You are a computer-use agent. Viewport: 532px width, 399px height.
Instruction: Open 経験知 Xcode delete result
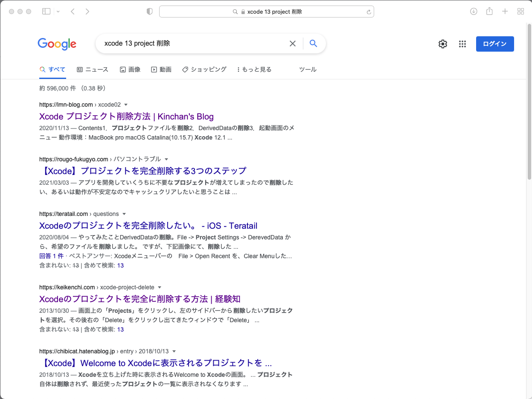(140, 299)
